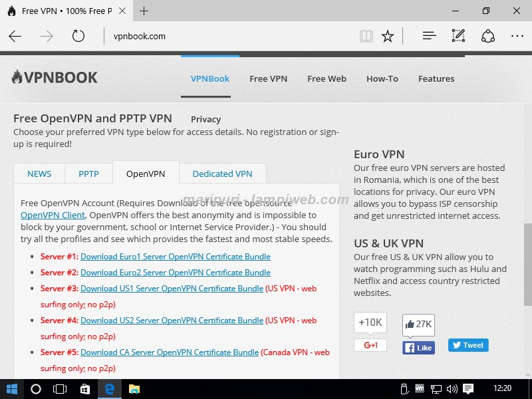Click the VPNBOOK flame logo
Viewport: 532px width, 399px height.
point(55,77)
